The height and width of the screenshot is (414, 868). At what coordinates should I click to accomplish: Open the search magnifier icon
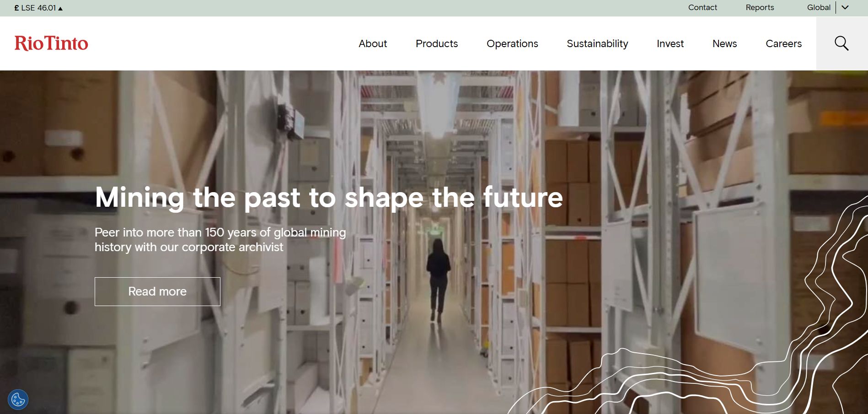pos(841,43)
